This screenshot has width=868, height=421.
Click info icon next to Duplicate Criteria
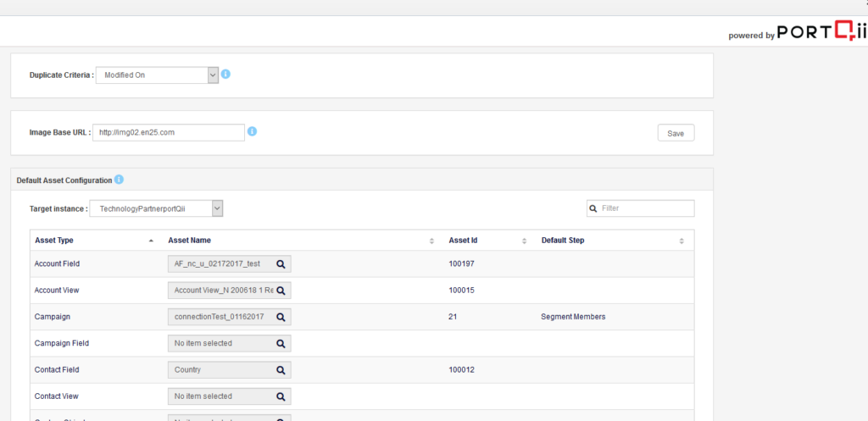click(x=225, y=75)
